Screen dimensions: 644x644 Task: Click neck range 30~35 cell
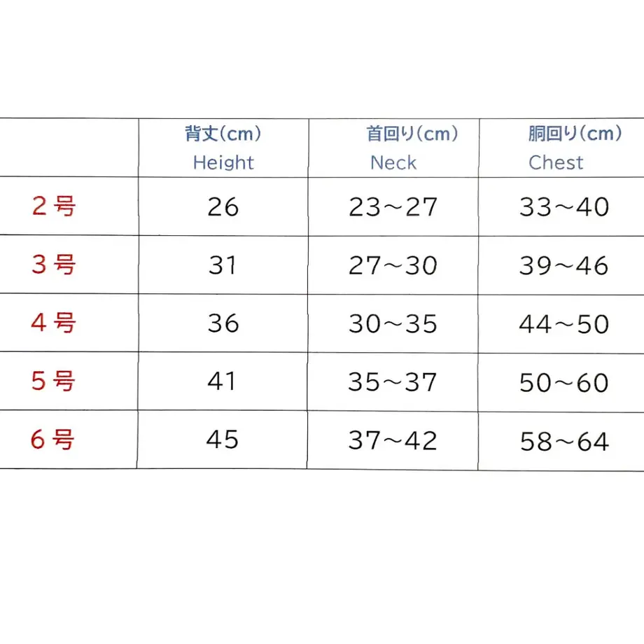(393, 323)
